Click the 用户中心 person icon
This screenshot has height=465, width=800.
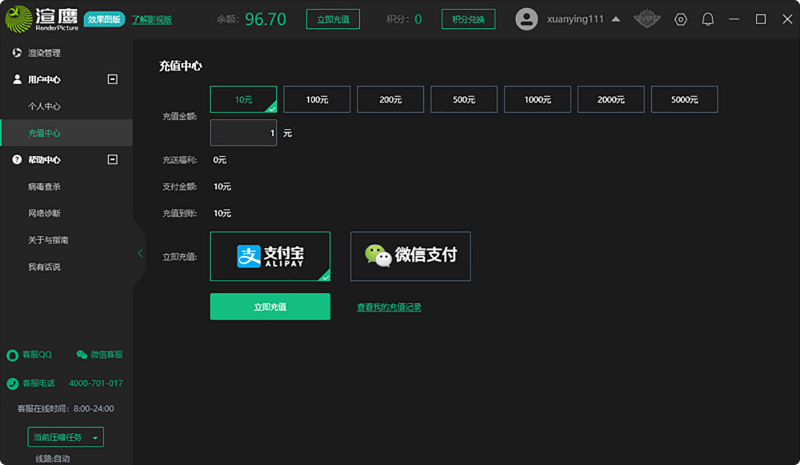17,79
